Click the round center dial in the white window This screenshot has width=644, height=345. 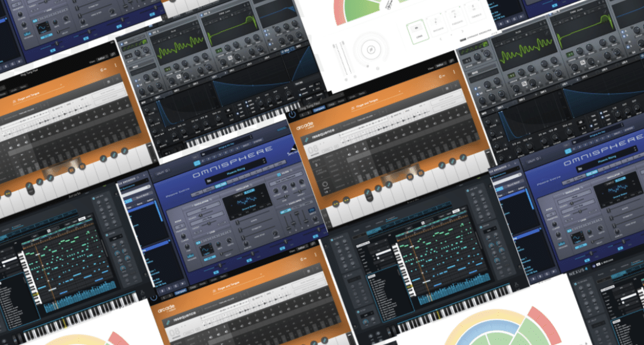pyautogui.click(x=370, y=50)
